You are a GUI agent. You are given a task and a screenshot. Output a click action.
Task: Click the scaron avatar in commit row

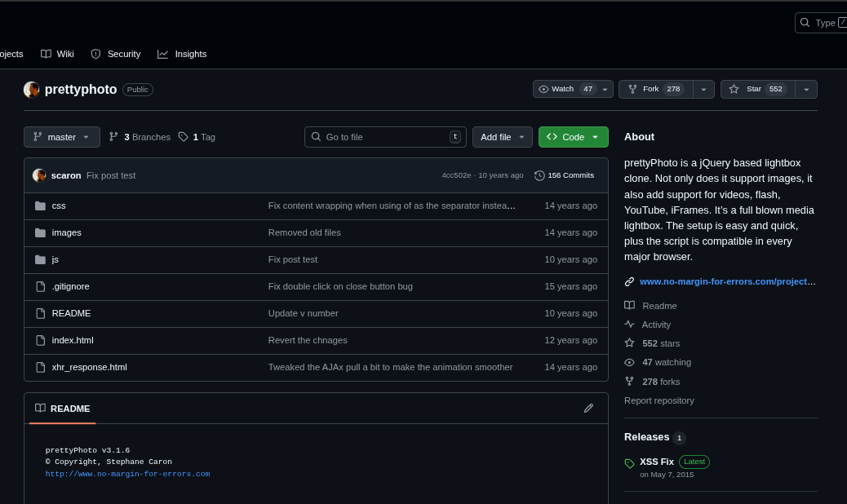39,175
